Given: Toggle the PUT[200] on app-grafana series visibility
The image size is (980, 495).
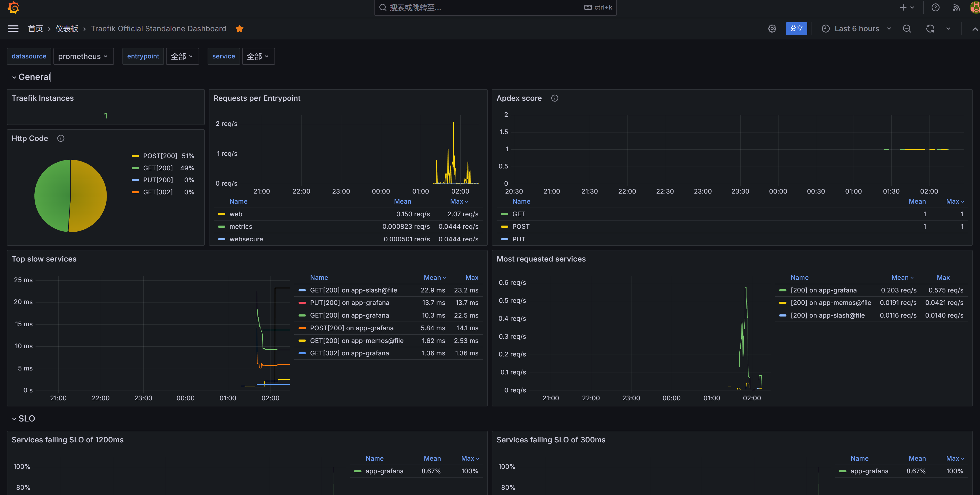Looking at the screenshot, I should click(x=349, y=302).
